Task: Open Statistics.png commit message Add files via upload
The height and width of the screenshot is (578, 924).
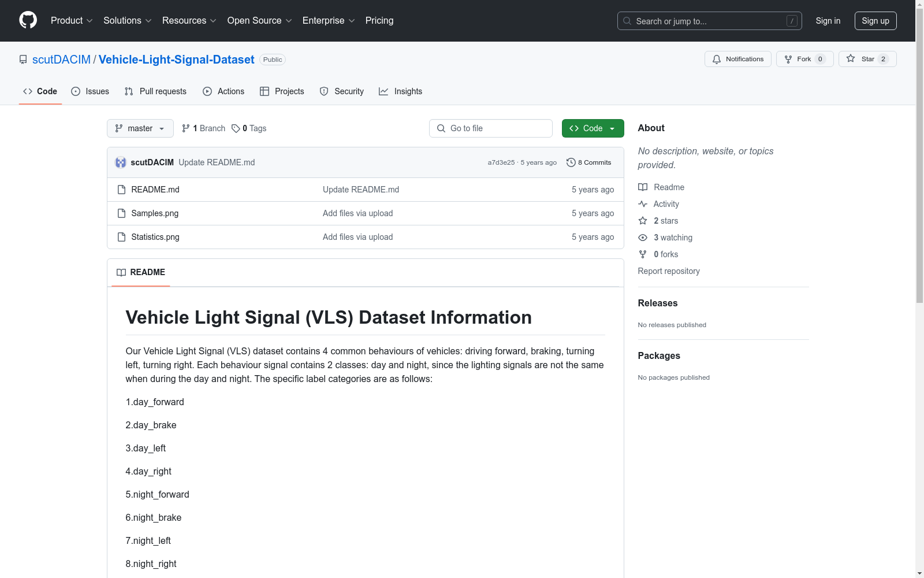Action: [358, 237]
